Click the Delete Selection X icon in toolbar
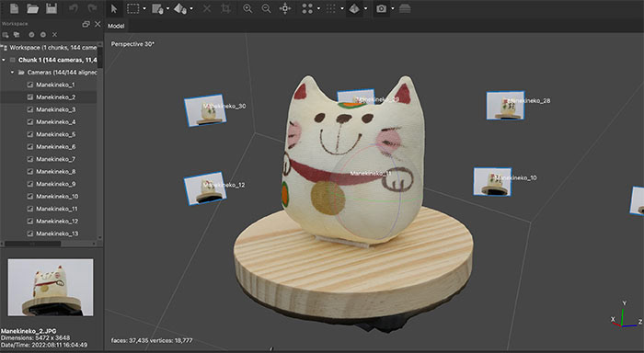Image resolution: width=644 pixels, height=353 pixels. 207,8
